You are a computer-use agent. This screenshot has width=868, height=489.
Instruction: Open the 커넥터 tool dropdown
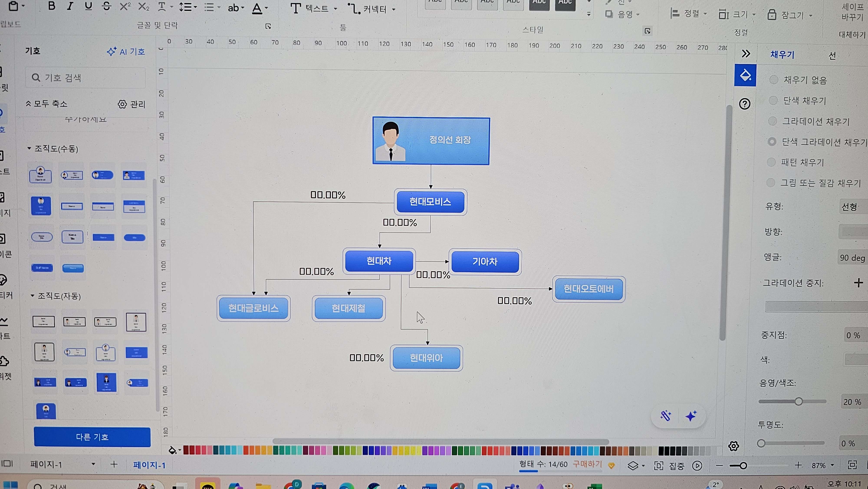point(394,9)
